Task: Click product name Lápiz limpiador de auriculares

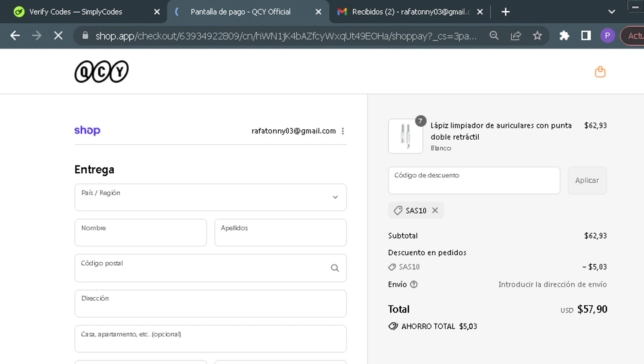Action: tap(501, 131)
